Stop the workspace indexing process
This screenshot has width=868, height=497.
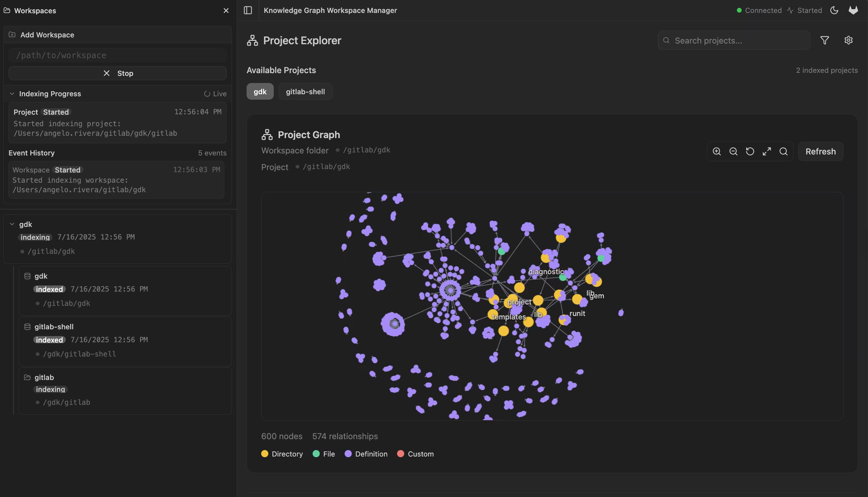coord(117,73)
